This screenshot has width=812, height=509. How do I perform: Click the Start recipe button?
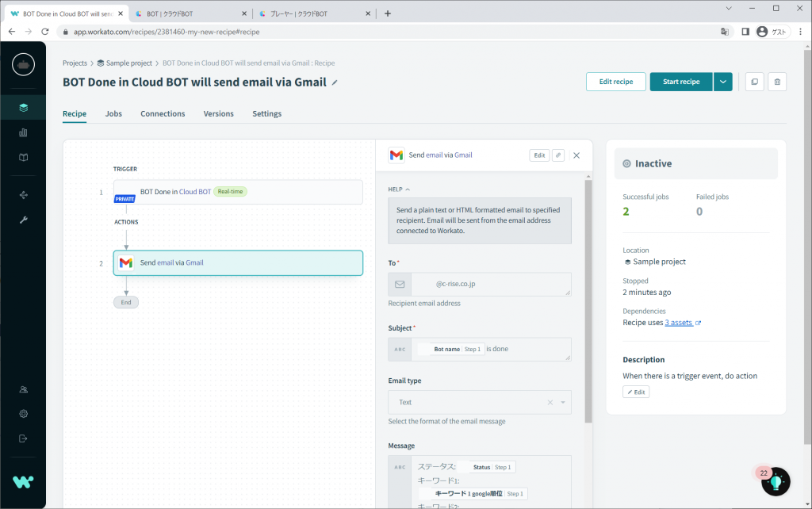[681, 82]
